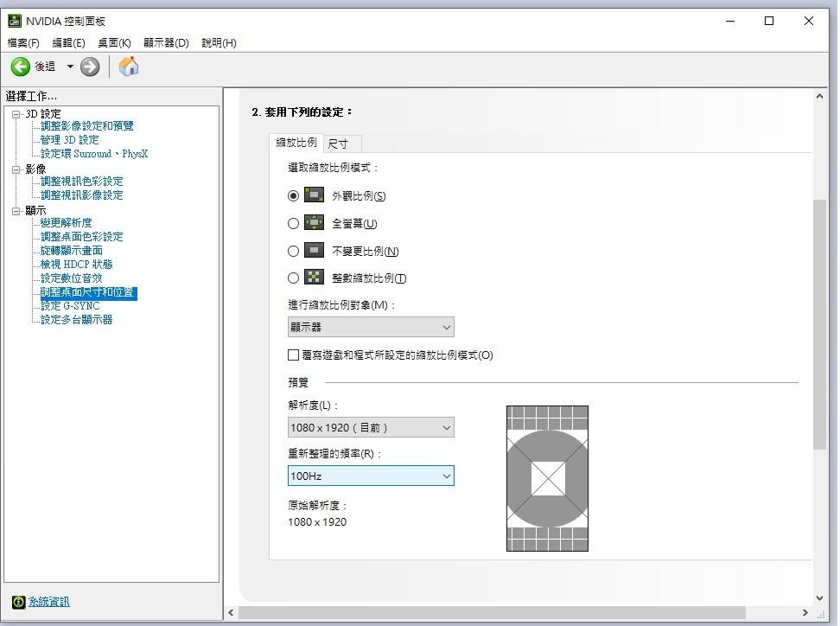Click the back navigation arrow
The image size is (840, 626).
pos(19,66)
